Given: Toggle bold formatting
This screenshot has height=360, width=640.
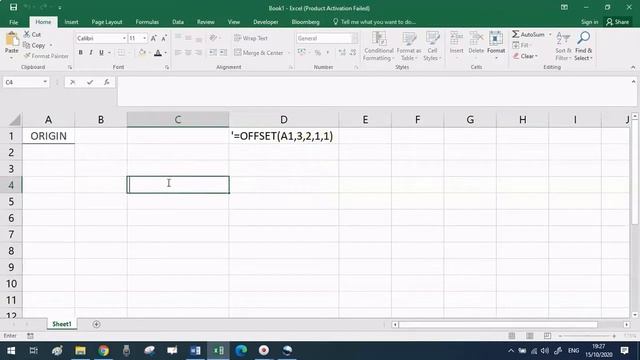Looking at the screenshot, I should [x=80, y=53].
